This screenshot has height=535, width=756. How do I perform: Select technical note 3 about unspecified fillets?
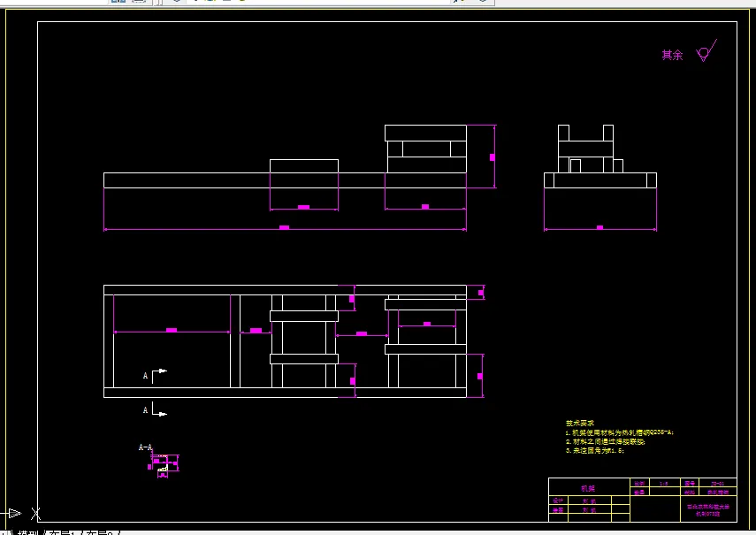pyautogui.click(x=595, y=451)
